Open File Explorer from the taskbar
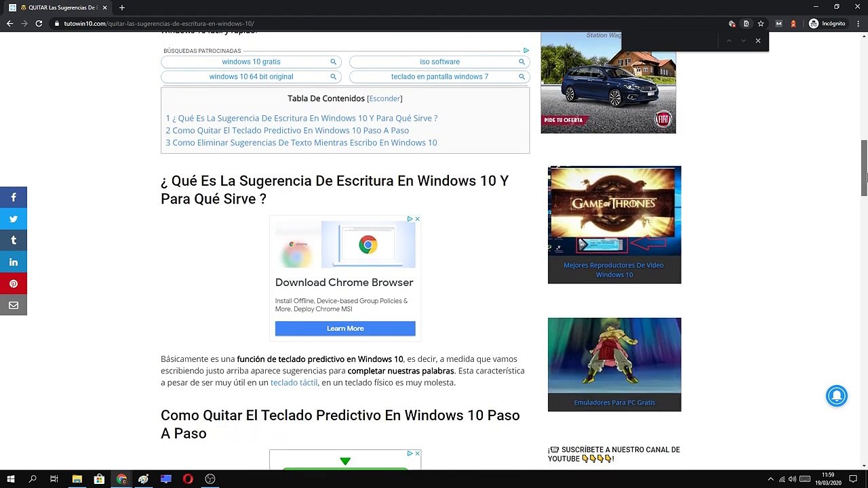868x488 pixels. tap(77, 479)
